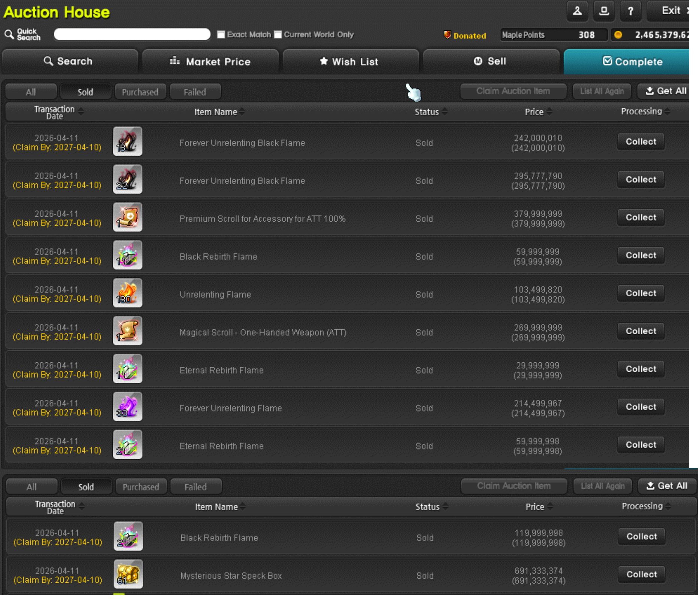Click the red Donated shield icon

tap(447, 35)
